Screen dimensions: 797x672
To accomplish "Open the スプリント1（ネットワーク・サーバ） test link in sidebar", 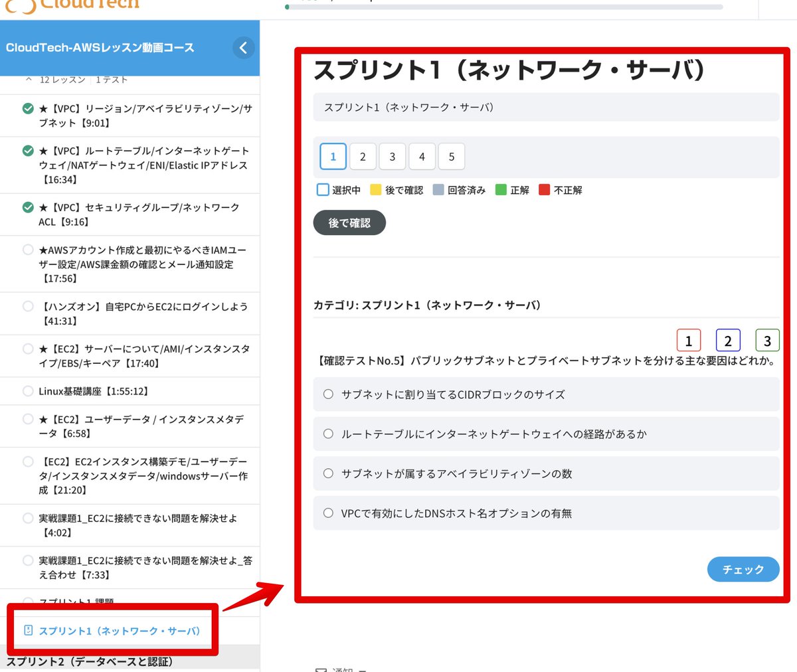I will coord(120,631).
